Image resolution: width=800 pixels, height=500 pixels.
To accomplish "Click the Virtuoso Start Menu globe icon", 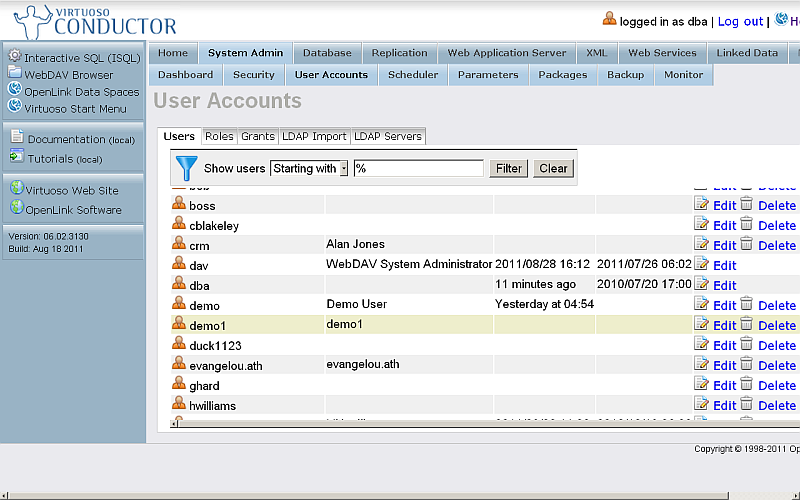I will click(15, 106).
